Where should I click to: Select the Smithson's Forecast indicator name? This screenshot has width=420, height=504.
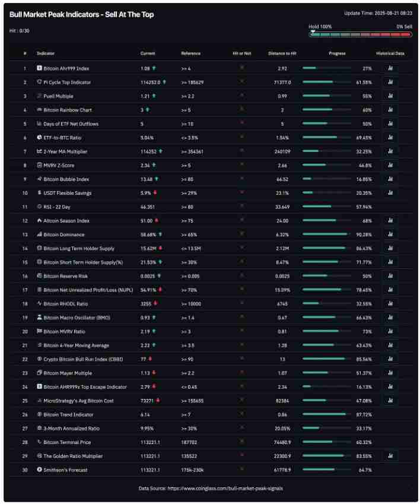point(65,470)
